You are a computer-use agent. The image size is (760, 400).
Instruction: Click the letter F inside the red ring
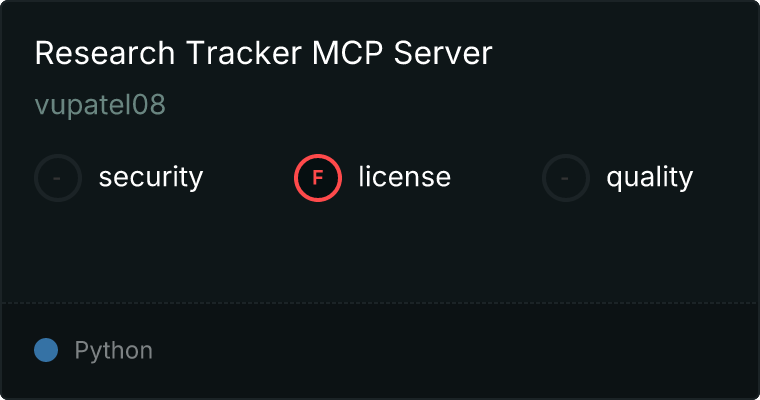(x=317, y=178)
